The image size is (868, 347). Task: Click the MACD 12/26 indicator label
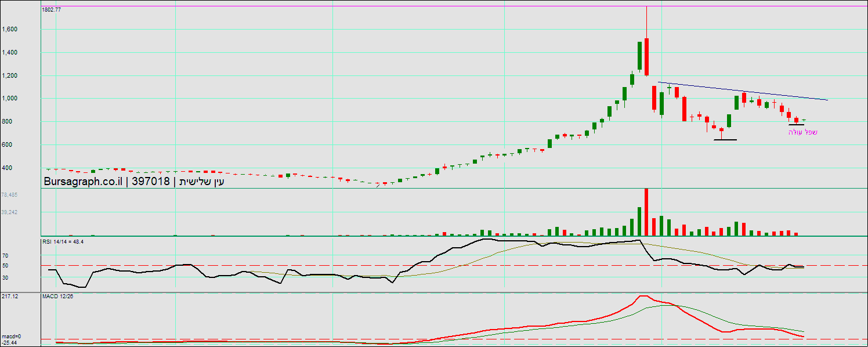coord(57,297)
